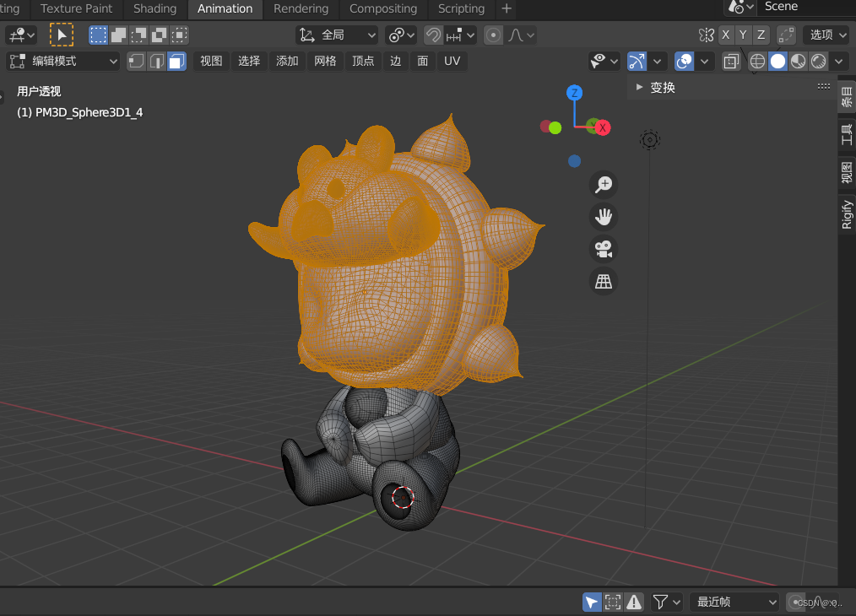Open the 全局 transform orientation dropdown
The height and width of the screenshot is (616, 856).
pos(338,35)
